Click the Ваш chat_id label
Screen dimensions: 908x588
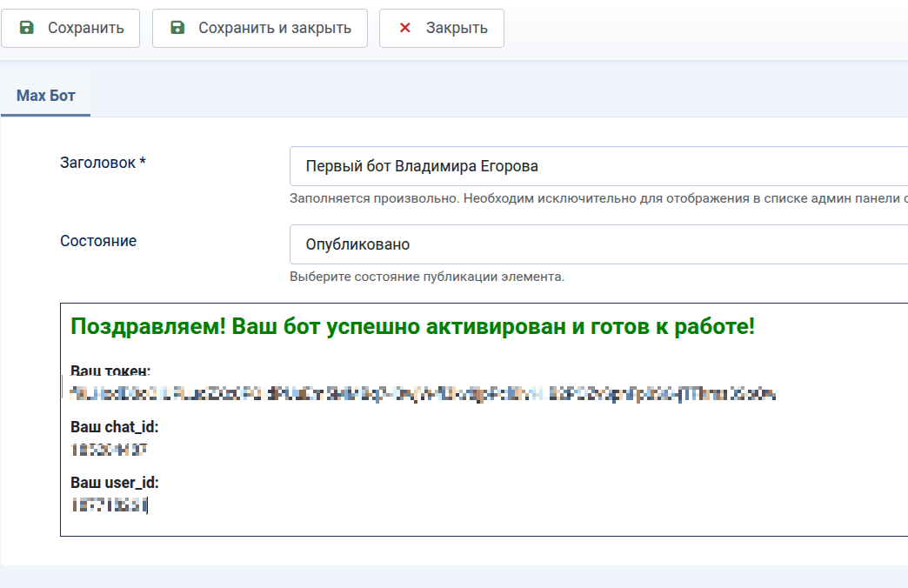(x=114, y=427)
